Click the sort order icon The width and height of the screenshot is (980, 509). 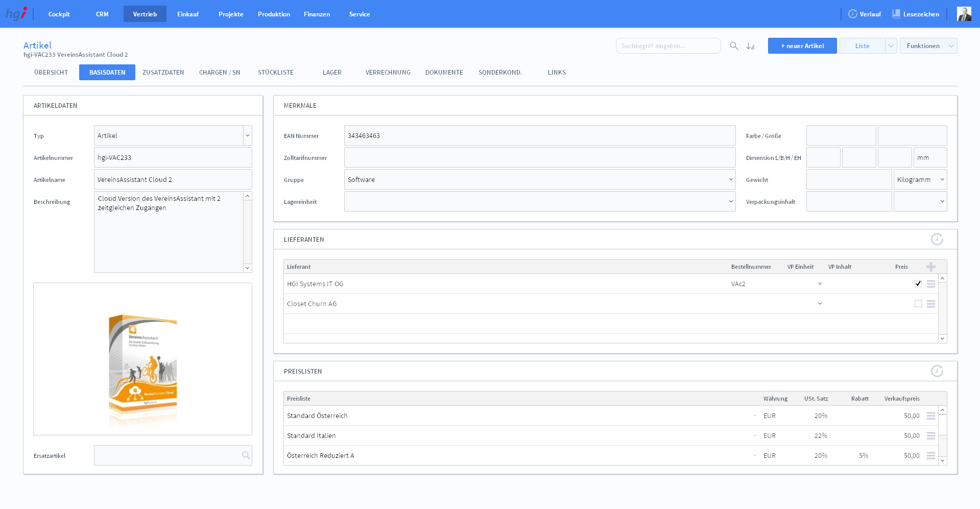click(750, 46)
